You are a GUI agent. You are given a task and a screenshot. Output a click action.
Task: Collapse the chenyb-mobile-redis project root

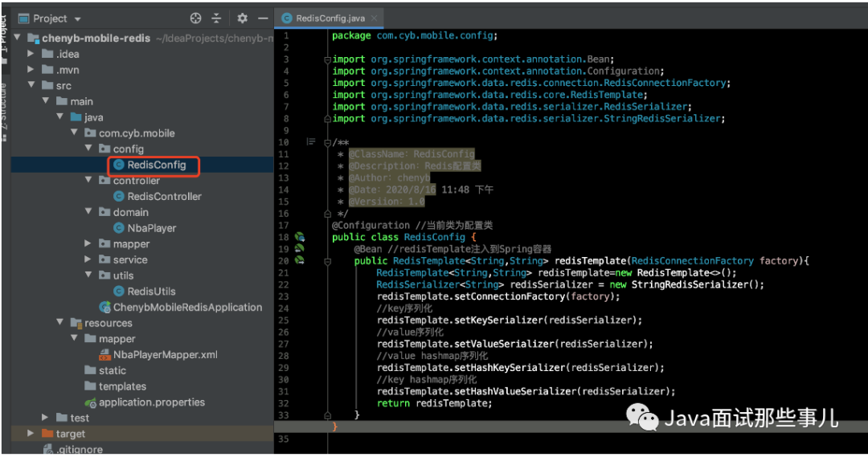(18, 38)
